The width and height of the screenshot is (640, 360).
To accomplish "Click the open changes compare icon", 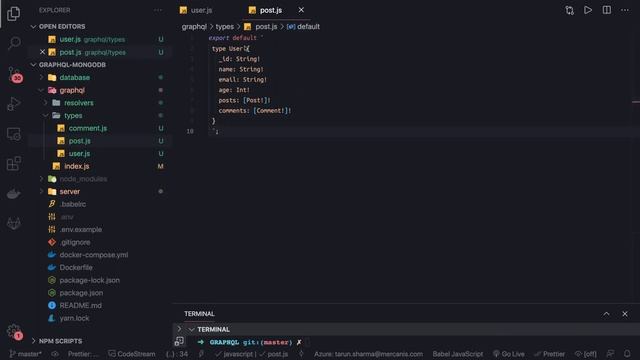I will [x=569, y=10].
